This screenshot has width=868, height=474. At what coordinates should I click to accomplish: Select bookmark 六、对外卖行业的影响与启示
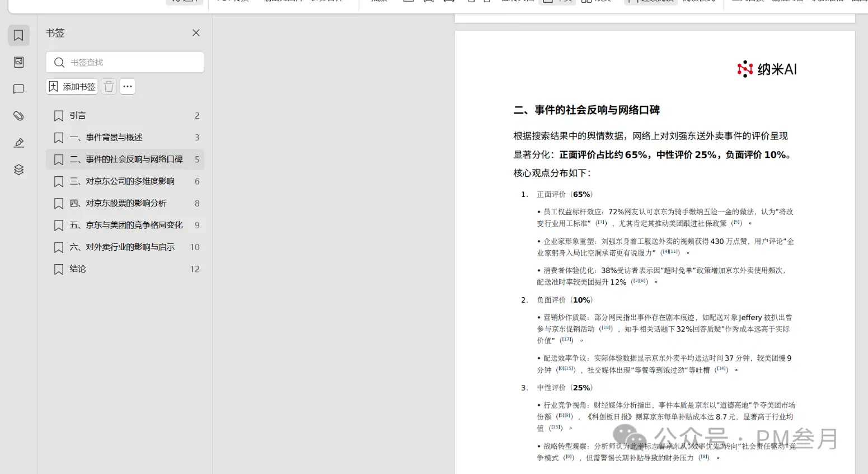[125, 247]
